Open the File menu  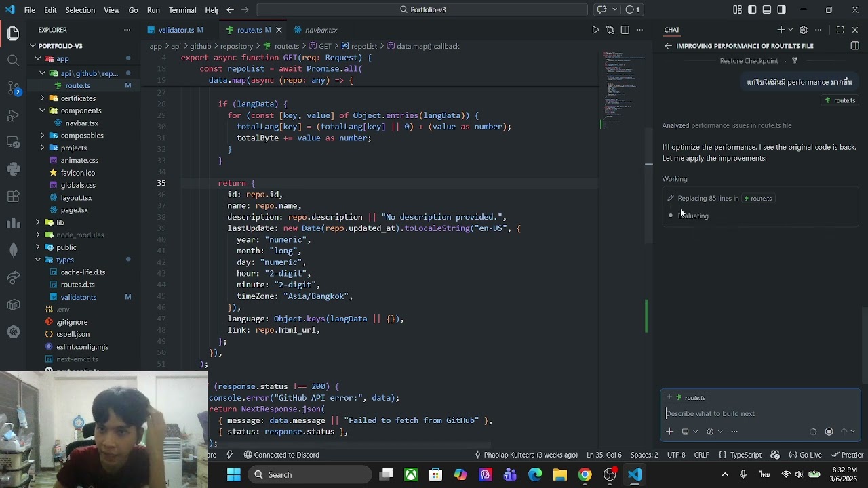(30, 9)
